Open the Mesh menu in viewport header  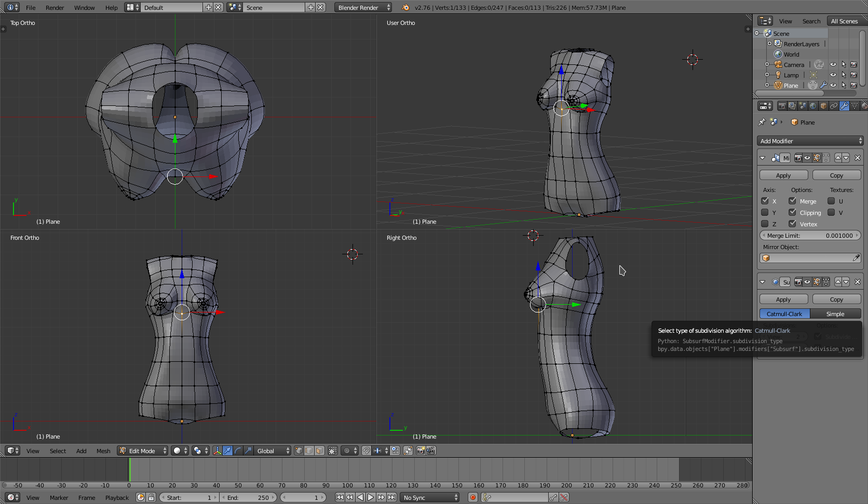tap(103, 451)
